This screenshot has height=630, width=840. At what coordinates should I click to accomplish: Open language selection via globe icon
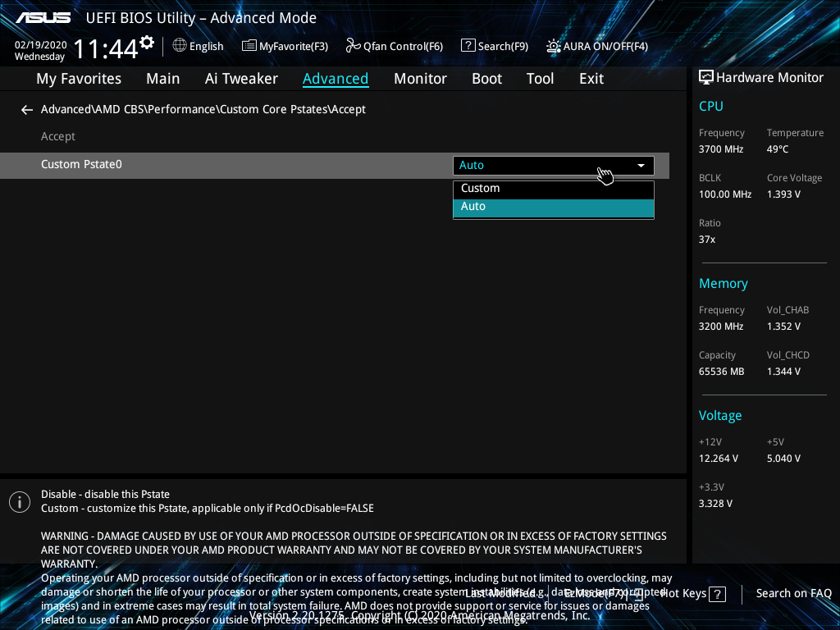pos(180,46)
